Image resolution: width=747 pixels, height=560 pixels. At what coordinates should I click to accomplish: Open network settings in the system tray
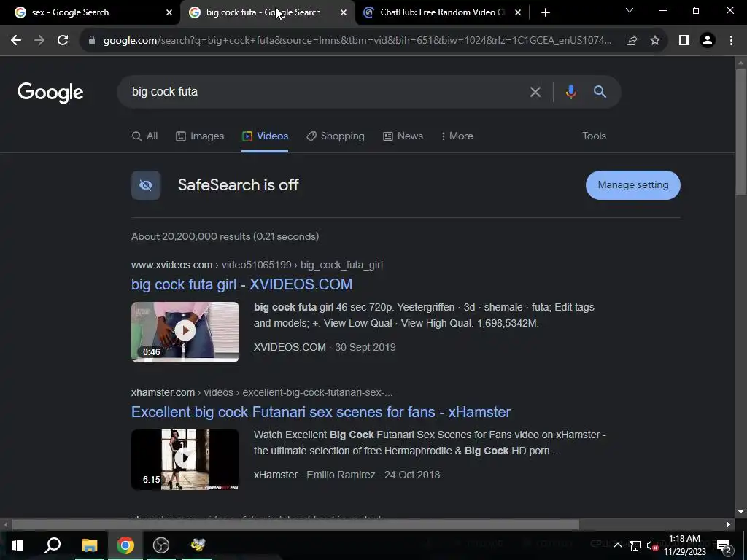click(x=635, y=545)
